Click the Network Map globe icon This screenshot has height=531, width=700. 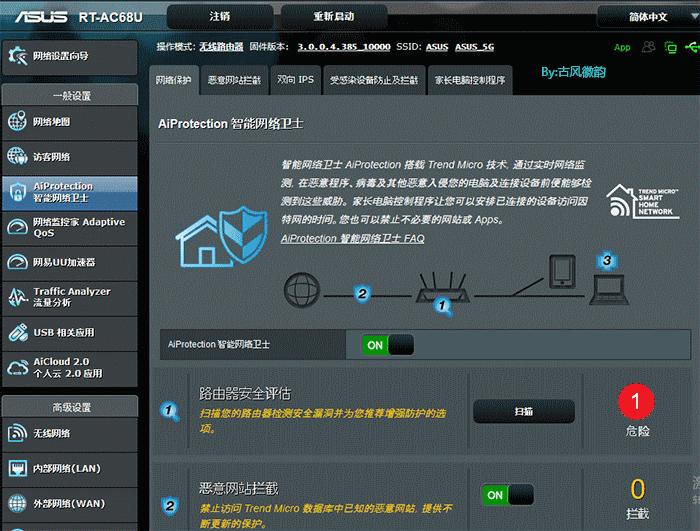pos(17,121)
